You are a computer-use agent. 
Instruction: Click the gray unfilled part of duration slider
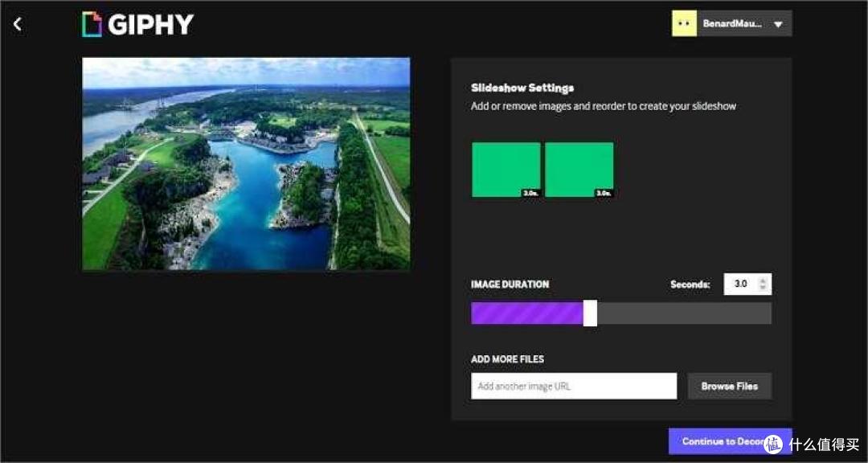click(683, 313)
